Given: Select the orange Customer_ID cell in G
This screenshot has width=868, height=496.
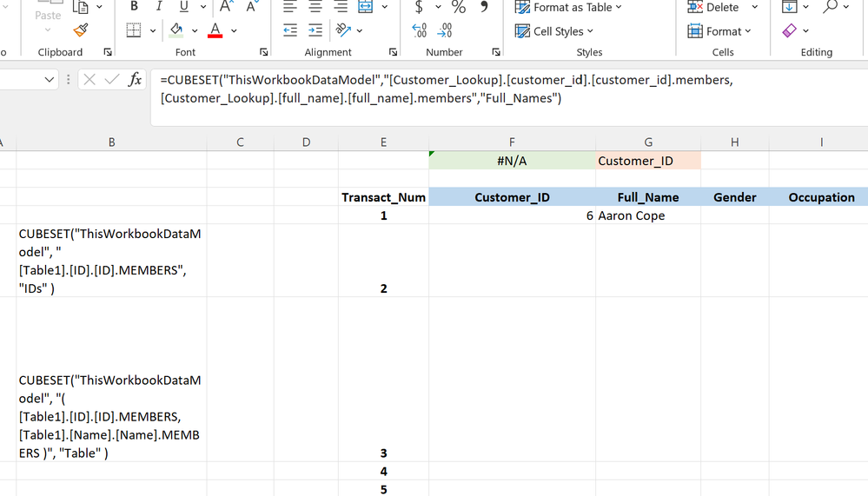Looking at the screenshot, I should 648,161.
